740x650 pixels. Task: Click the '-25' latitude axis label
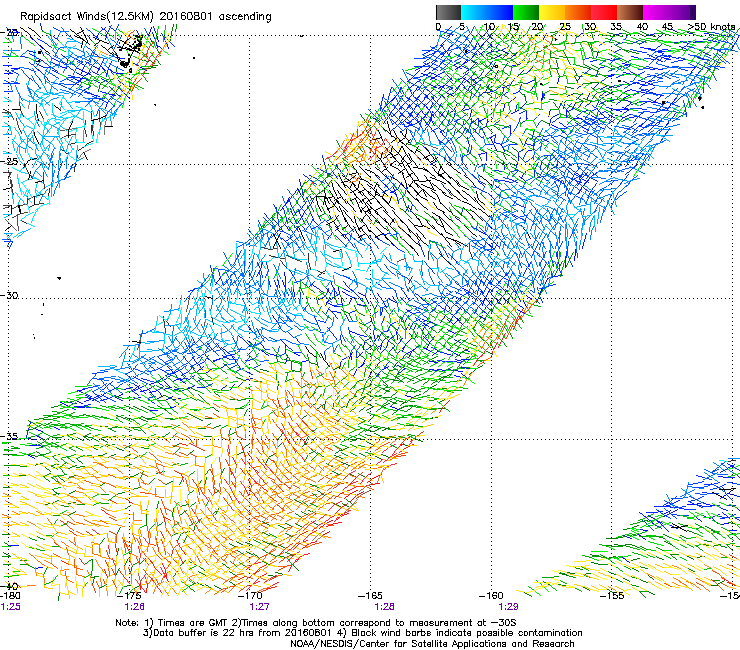click(x=9, y=162)
